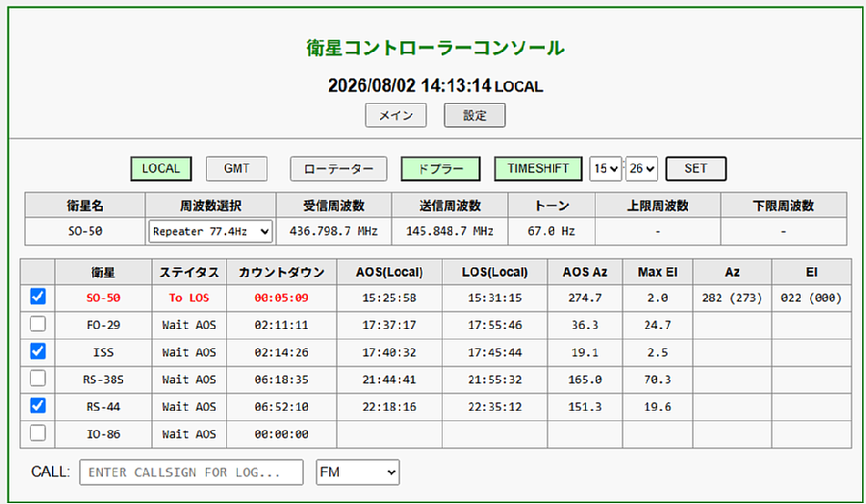Open the メイン page button
866x504 pixels.
click(395, 115)
